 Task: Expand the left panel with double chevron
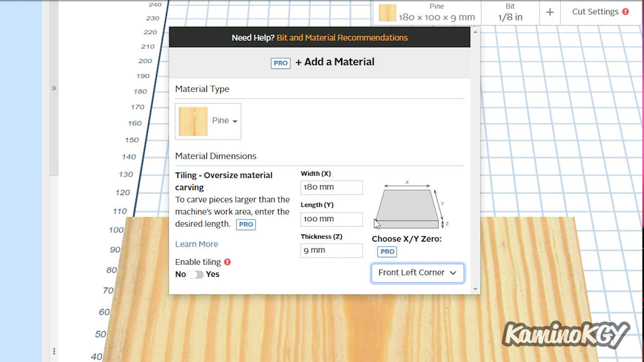[54, 88]
